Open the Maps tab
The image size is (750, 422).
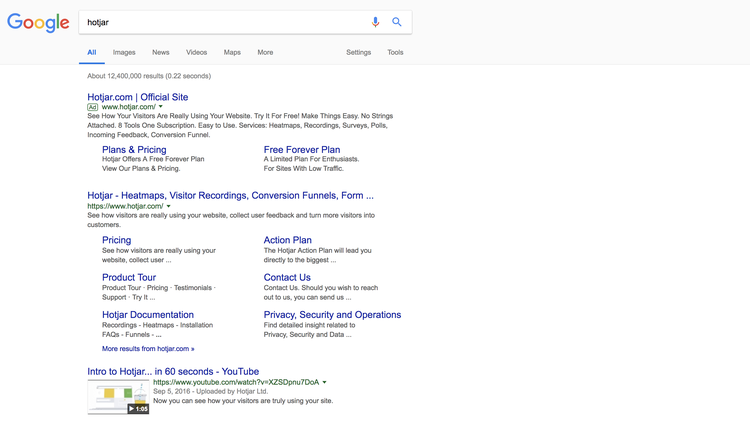232,53
